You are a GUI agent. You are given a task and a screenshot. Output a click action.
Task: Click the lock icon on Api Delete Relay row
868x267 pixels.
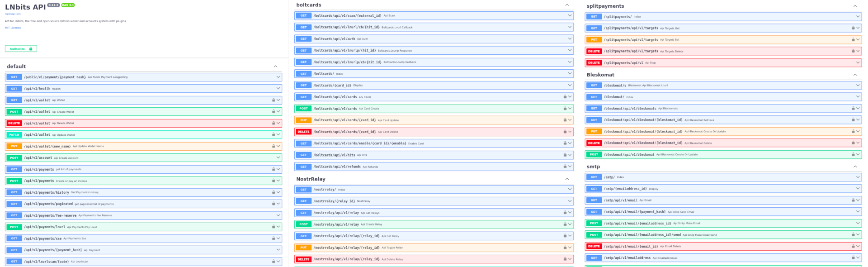click(565, 259)
